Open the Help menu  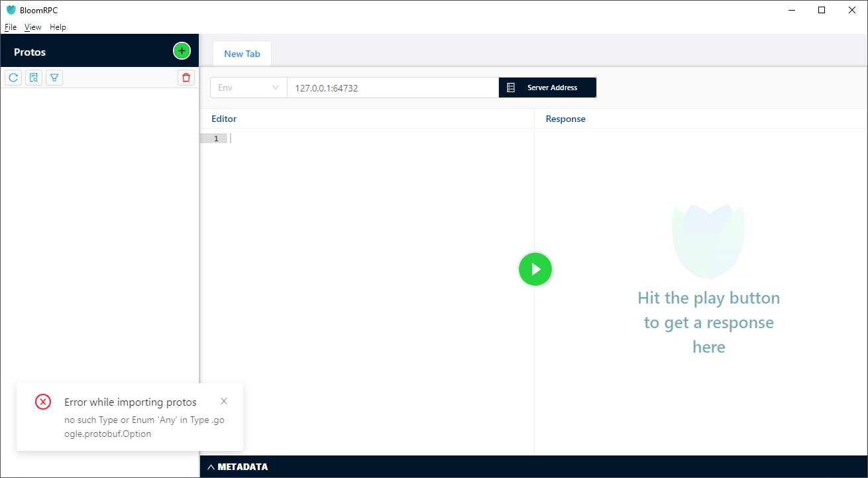point(58,27)
